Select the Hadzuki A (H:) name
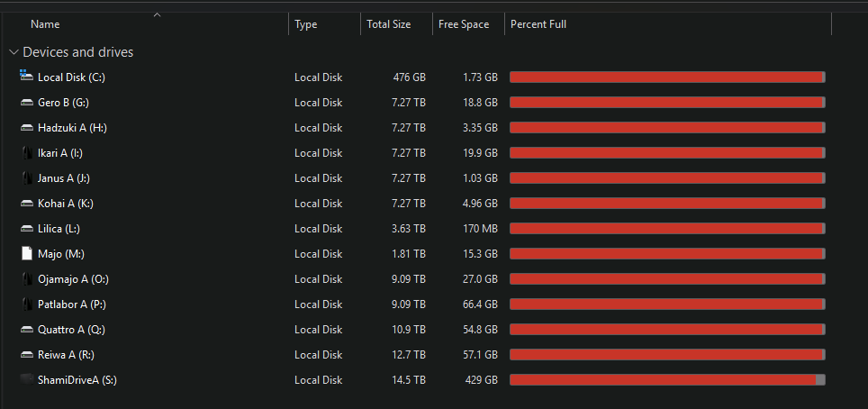 73,127
